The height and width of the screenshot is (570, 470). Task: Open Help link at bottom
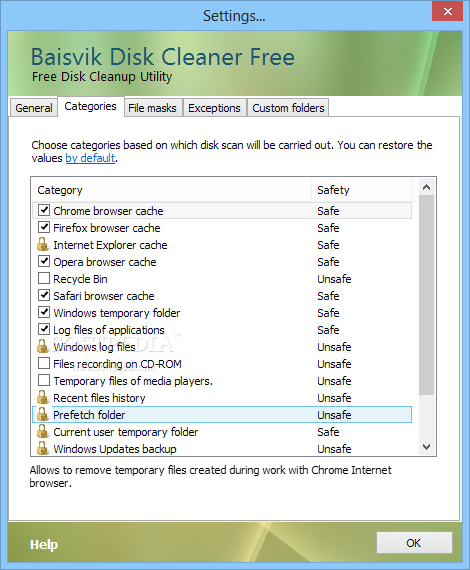tap(44, 544)
